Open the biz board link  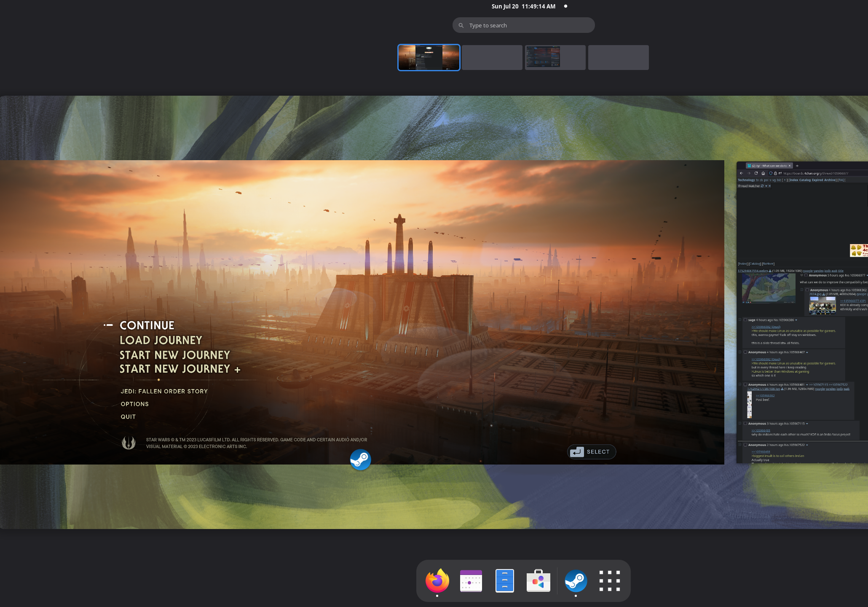coord(779,180)
